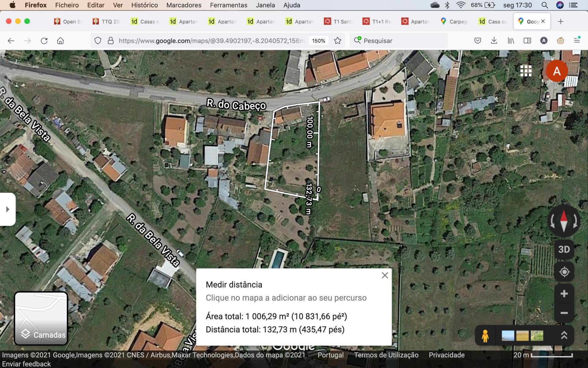Click Enviar feedback link
This screenshot has height=368, width=588.
(26, 364)
